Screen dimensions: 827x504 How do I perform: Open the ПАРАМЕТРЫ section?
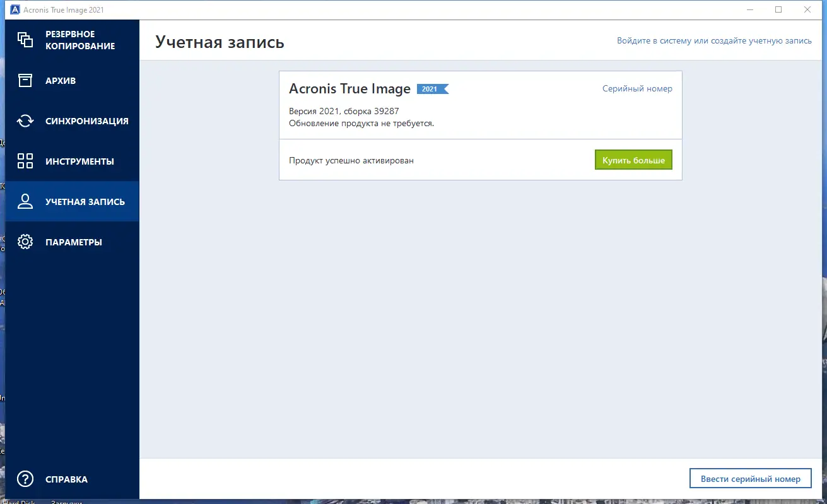click(72, 242)
